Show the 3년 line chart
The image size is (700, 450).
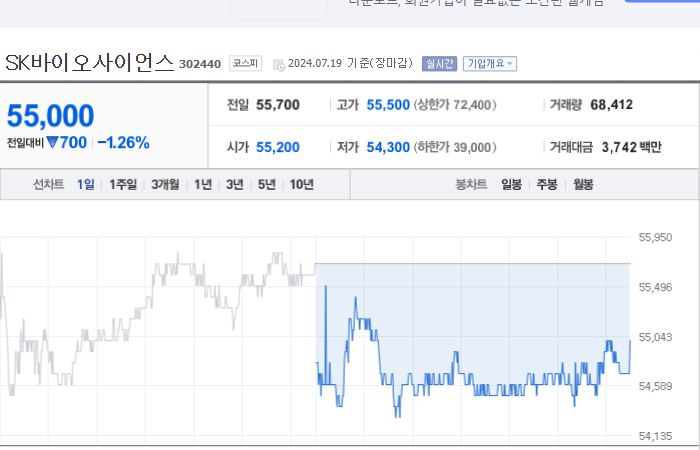(x=235, y=184)
